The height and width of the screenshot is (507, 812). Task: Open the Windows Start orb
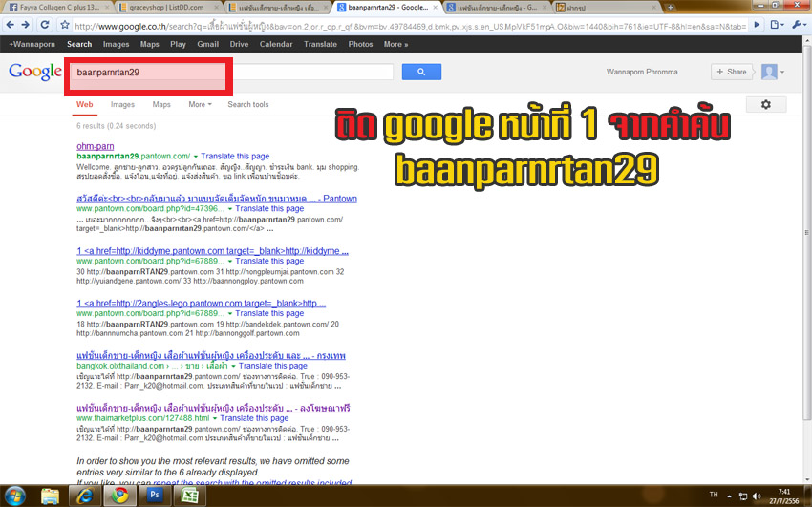(14, 496)
